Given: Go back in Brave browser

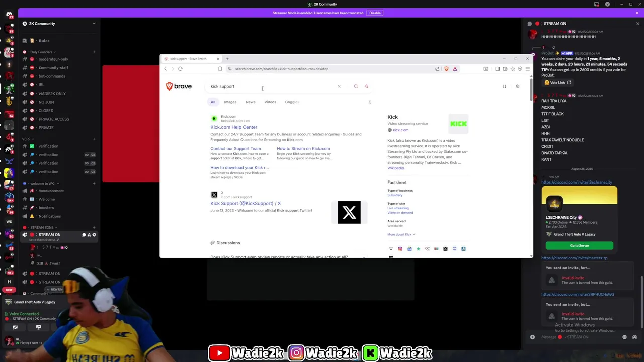Looking at the screenshot, I should pyautogui.click(x=166, y=69).
